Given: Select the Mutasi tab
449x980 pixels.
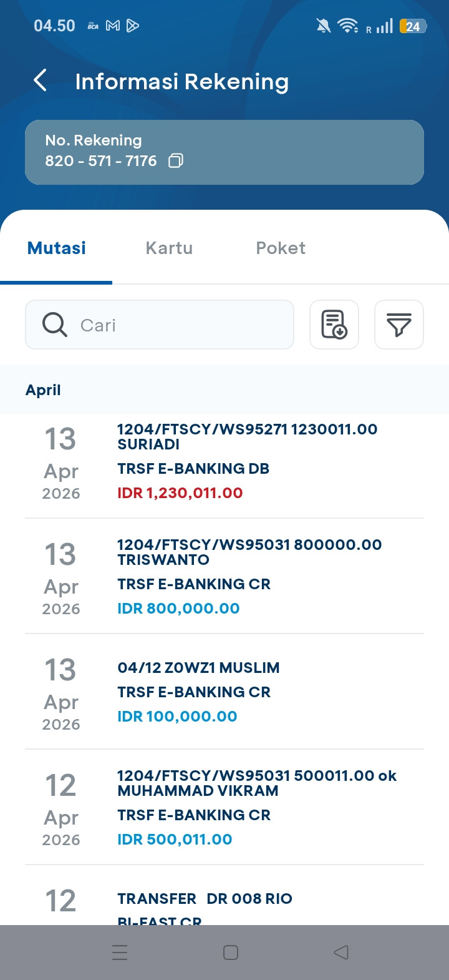Looking at the screenshot, I should point(57,248).
